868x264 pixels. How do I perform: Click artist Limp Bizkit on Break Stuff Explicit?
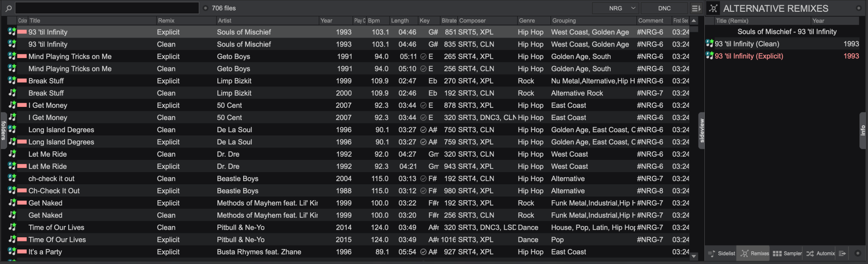pos(234,81)
